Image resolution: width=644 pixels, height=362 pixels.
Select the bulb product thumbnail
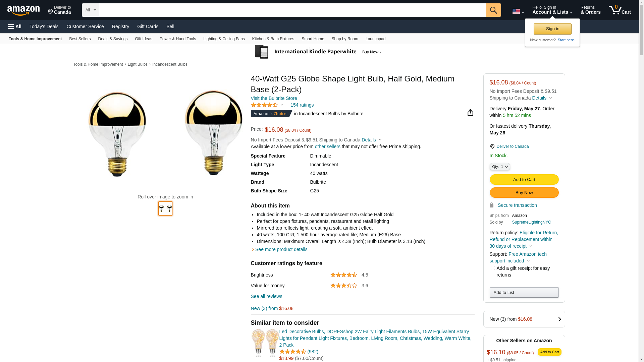click(x=165, y=208)
